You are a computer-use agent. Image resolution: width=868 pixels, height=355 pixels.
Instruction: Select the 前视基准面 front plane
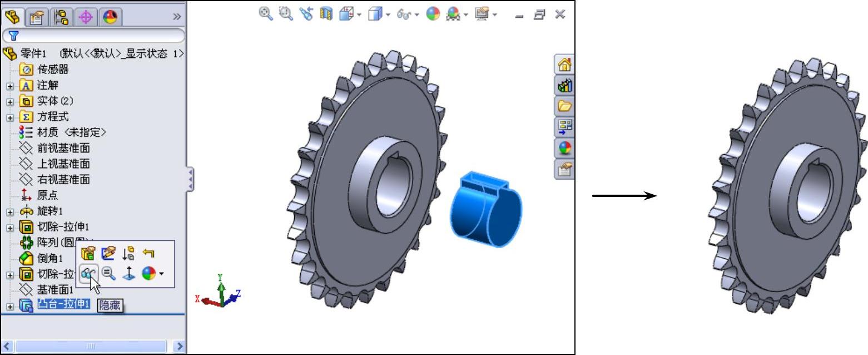point(54,148)
